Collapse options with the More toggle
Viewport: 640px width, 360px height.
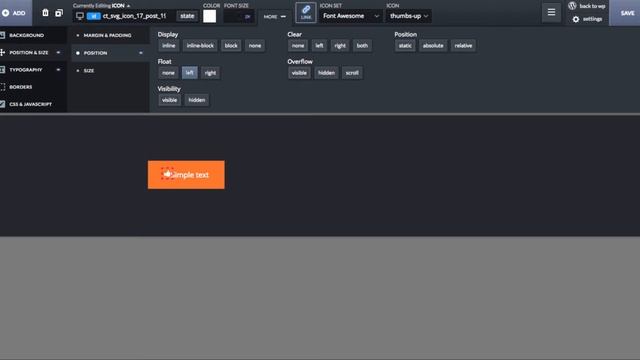[275, 17]
